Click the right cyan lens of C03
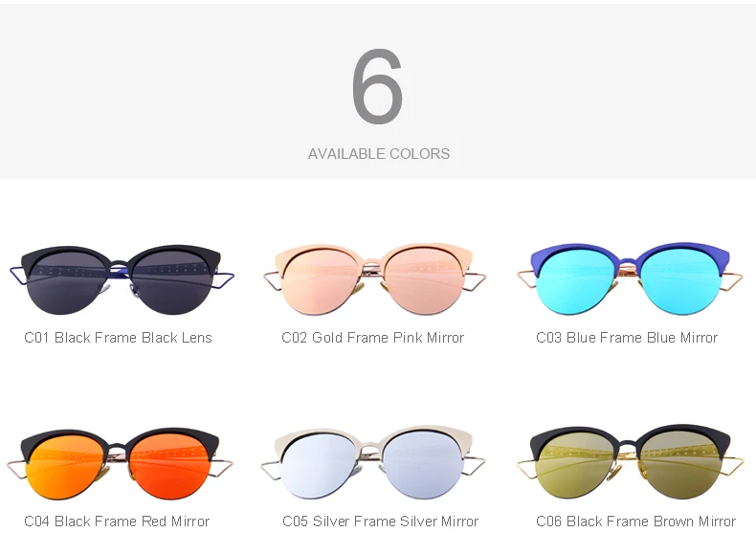 tap(680, 281)
